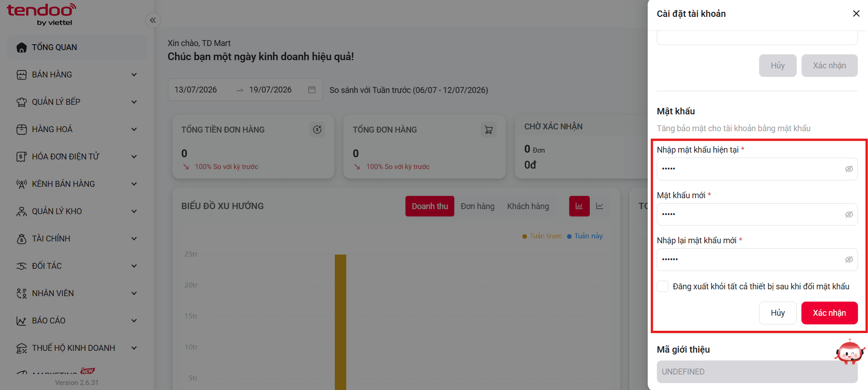Expand the Nhân viên chevron

click(x=134, y=293)
